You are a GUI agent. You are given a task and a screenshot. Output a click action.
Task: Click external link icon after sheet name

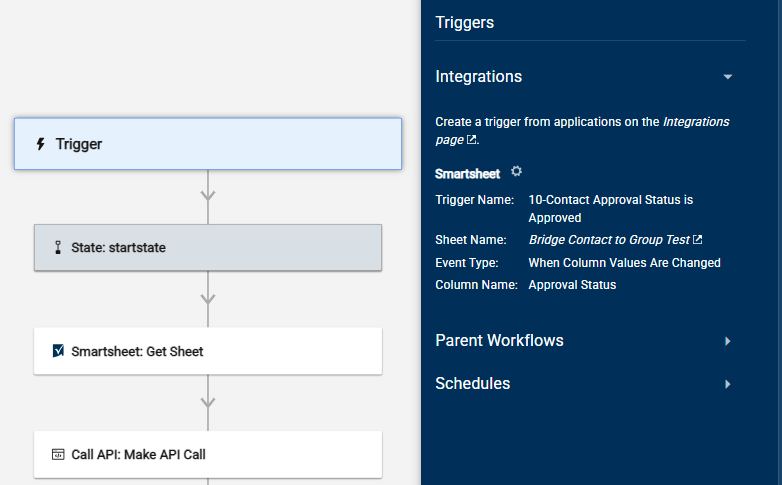click(x=698, y=240)
